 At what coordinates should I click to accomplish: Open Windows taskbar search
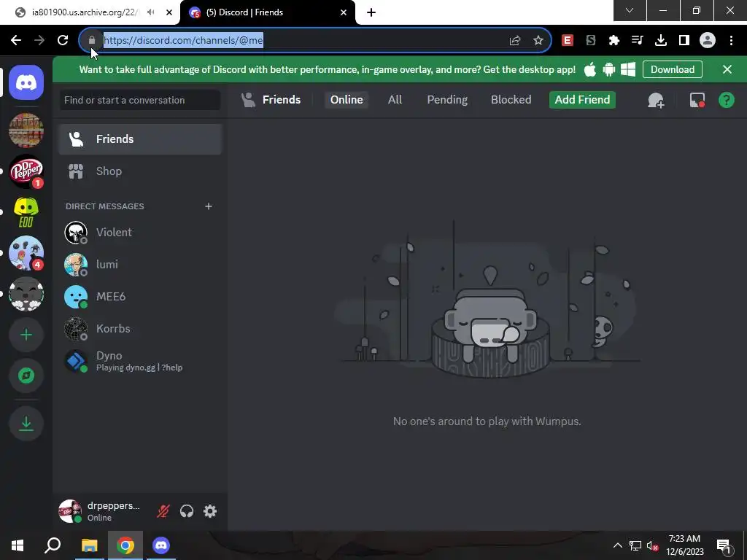click(53, 545)
